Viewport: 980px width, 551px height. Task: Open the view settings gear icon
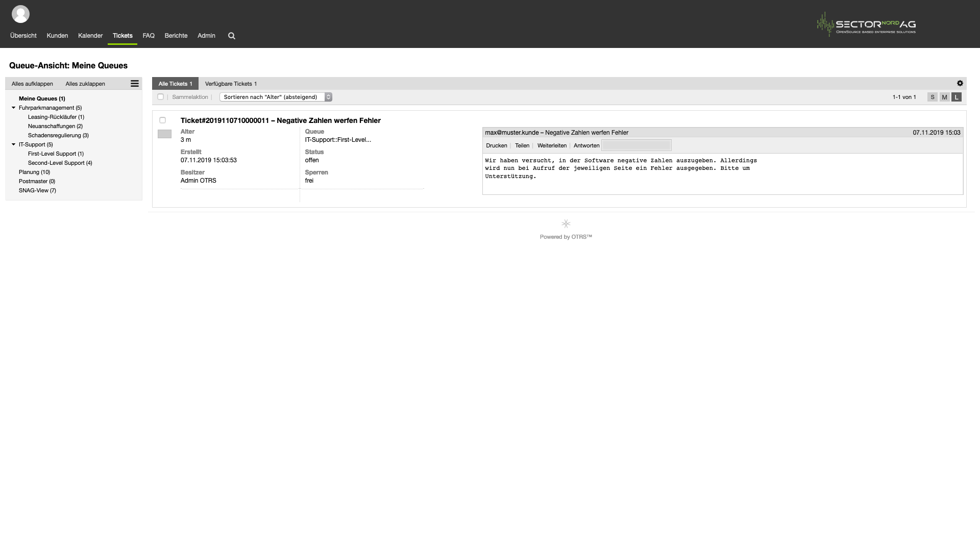(x=960, y=83)
